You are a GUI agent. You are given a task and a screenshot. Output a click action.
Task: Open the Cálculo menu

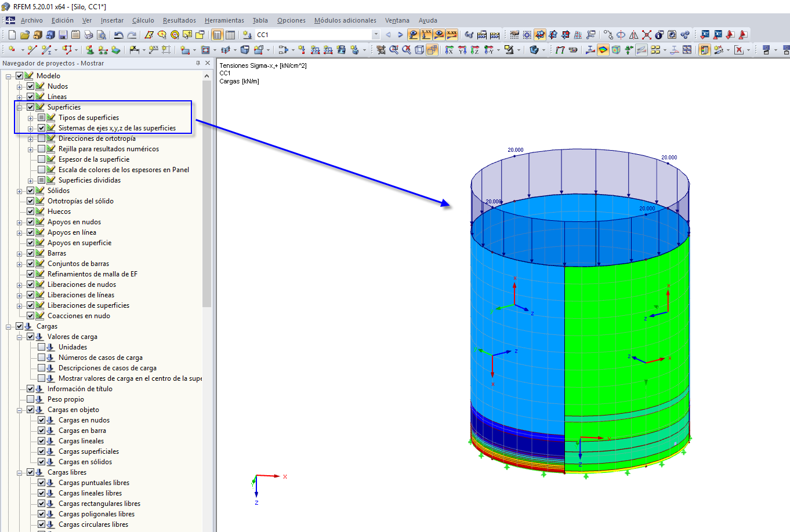click(143, 20)
